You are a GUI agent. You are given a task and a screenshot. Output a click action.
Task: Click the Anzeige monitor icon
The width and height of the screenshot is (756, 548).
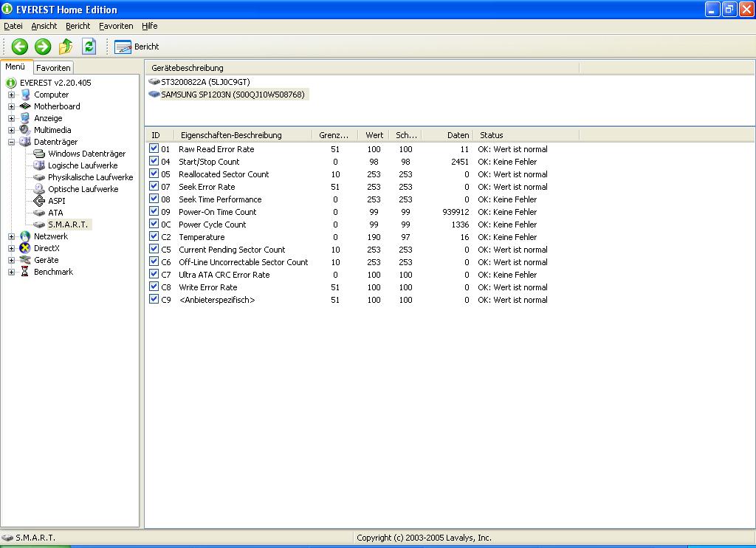25,118
